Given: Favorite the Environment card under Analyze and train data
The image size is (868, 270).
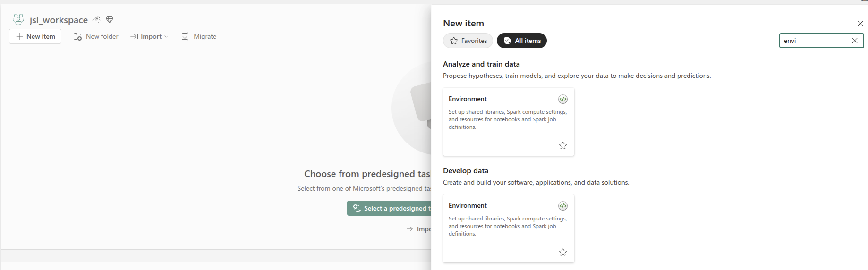Looking at the screenshot, I should click(562, 145).
